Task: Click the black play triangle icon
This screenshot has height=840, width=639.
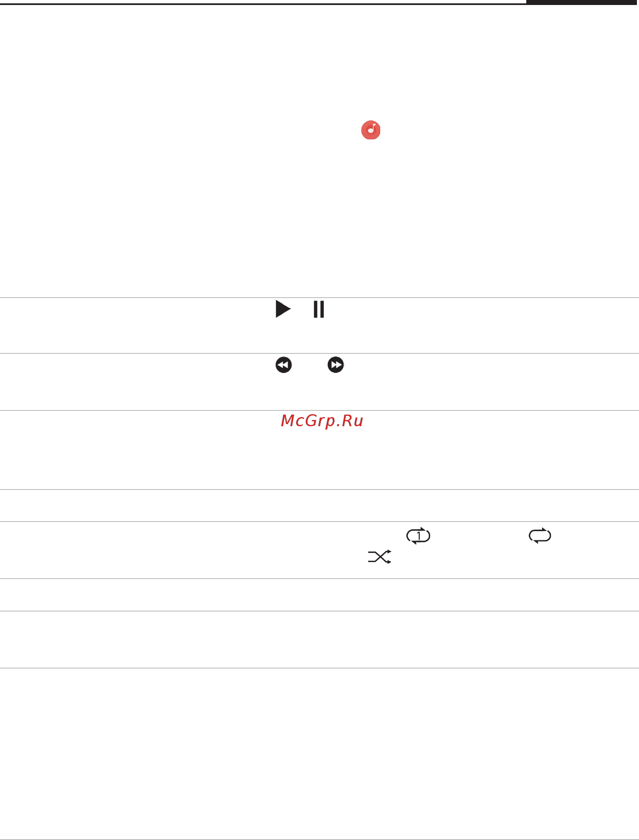Action: click(283, 309)
